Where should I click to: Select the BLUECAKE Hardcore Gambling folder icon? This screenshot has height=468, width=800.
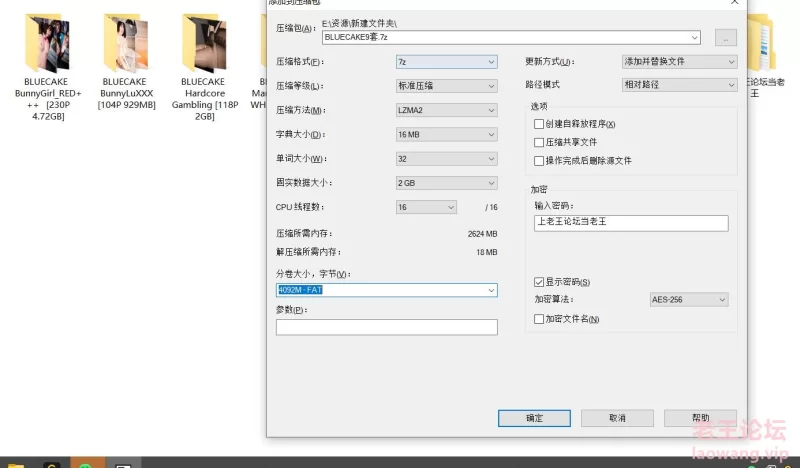coord(204,43)
